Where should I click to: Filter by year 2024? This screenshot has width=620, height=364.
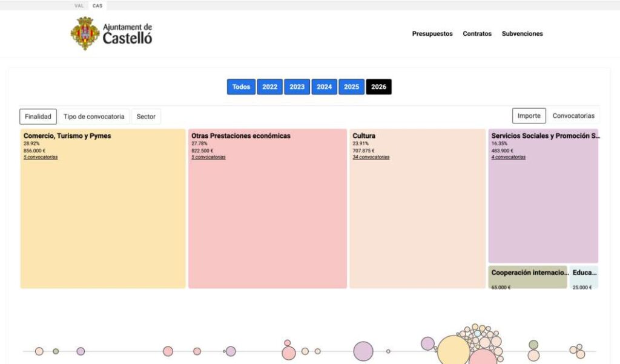[325, 87]
